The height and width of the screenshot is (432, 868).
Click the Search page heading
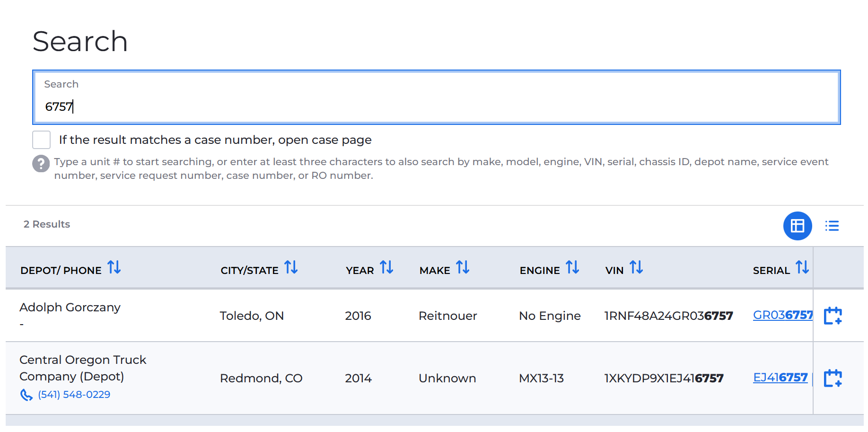click(x=80, y=41)
